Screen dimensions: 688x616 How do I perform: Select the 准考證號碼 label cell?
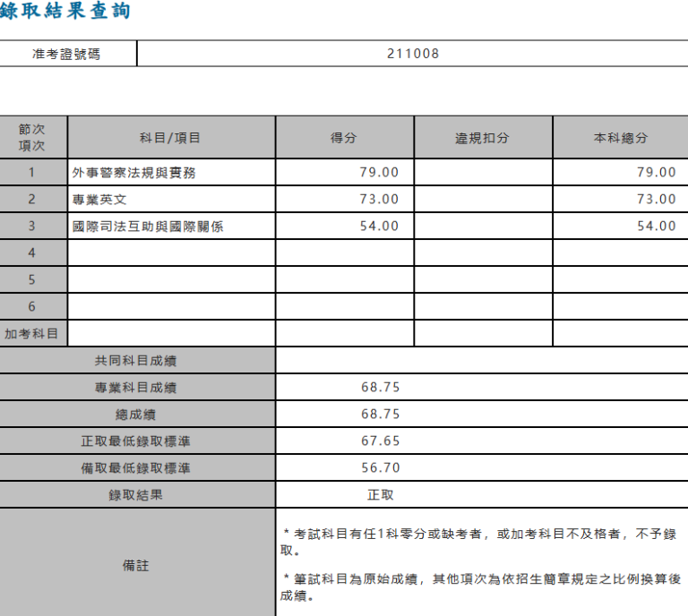click(x=68, y=54)
